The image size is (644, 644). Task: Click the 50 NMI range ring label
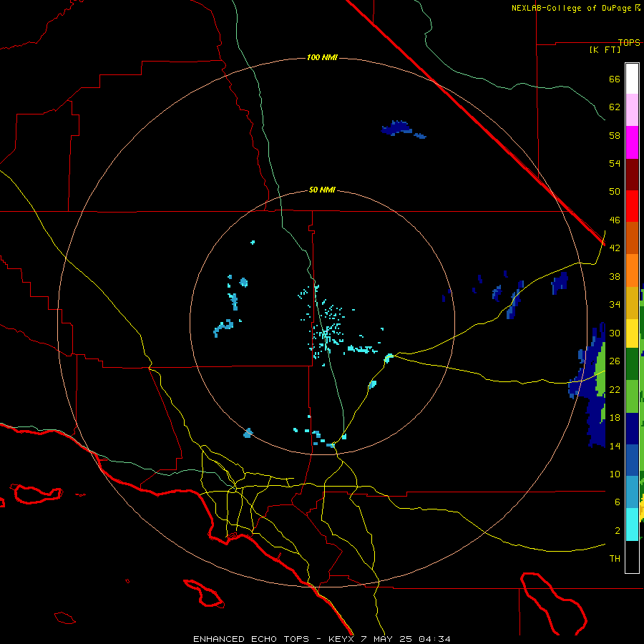pyautogui.click(x=322, y=190)
